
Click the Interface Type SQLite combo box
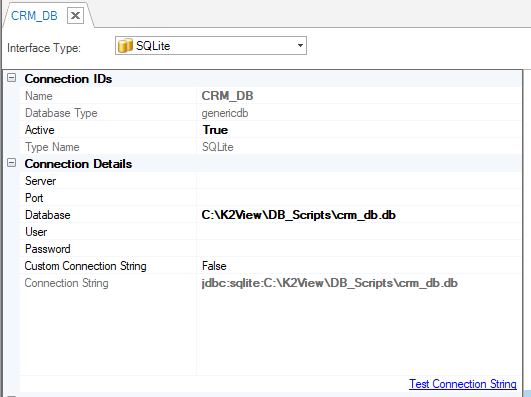pyautogui.click(x=211, y=46)
